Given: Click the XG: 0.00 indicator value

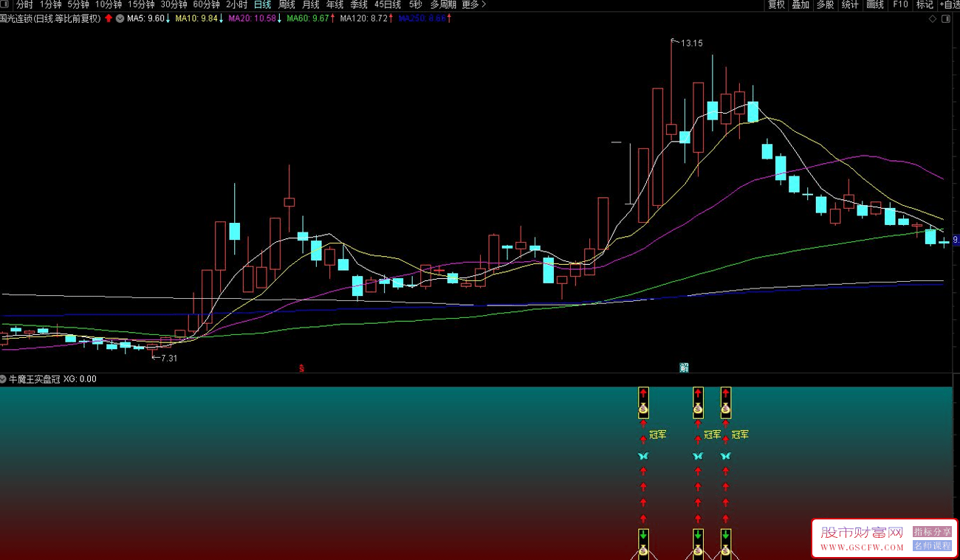Looking at the screenshot, I should click(80, 378).
